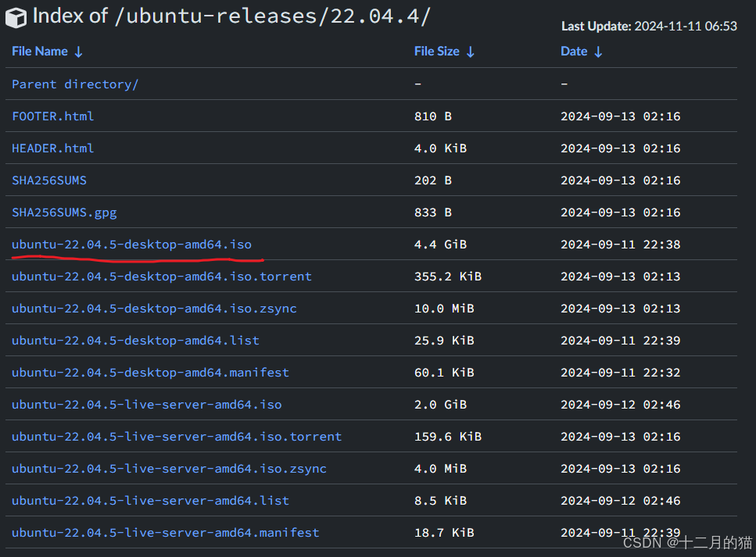The width and height of the screenshot is (756, 557).
Task: Sort by File Size arrow icon
Action: coord(471,52)
